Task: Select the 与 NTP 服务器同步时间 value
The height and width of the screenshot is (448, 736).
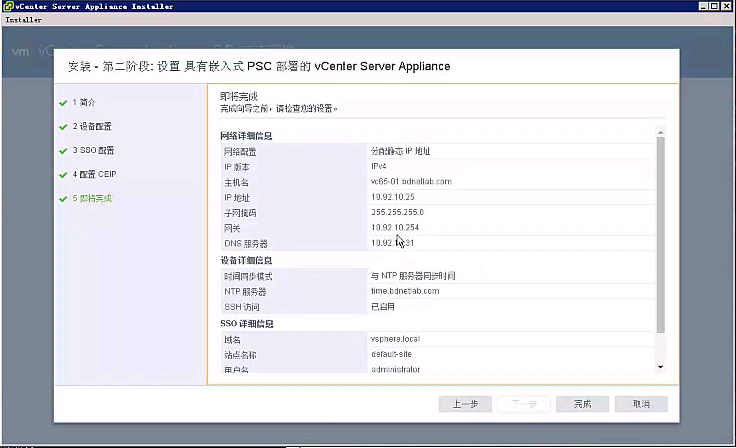Action: point(413,276)
